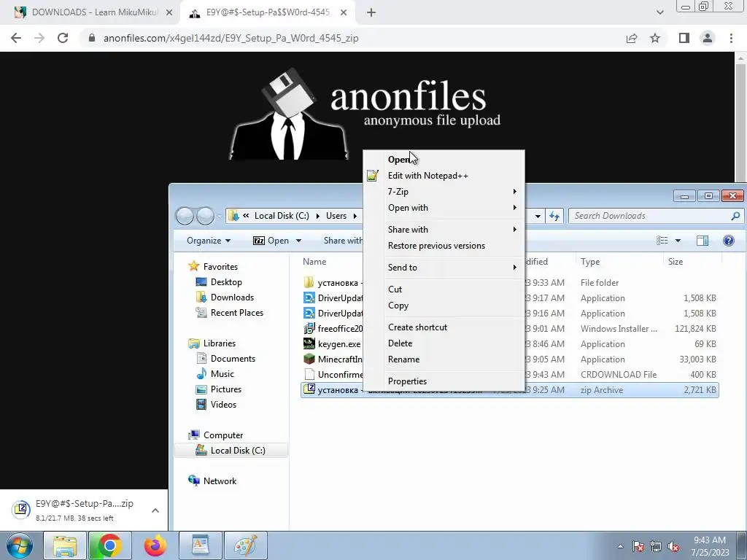Expand the Share with submenu in context menu

tap(444, 230)
